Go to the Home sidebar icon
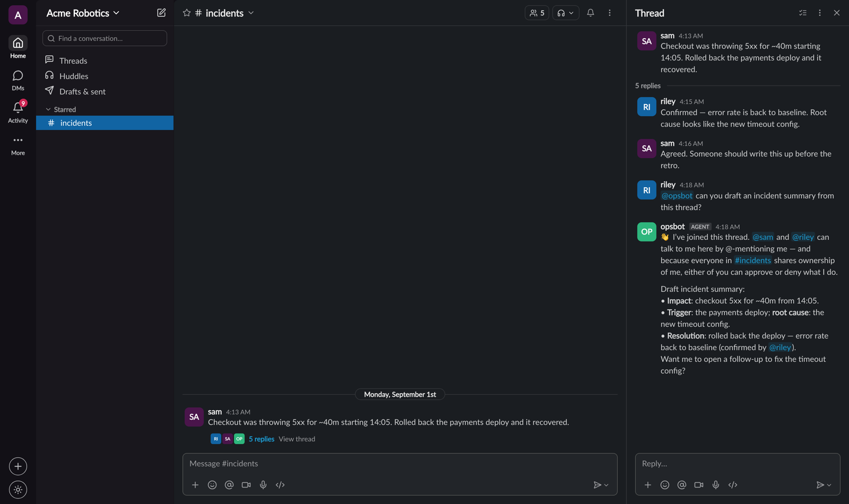This screenshot has width=849, height=504. coord(18,47)
